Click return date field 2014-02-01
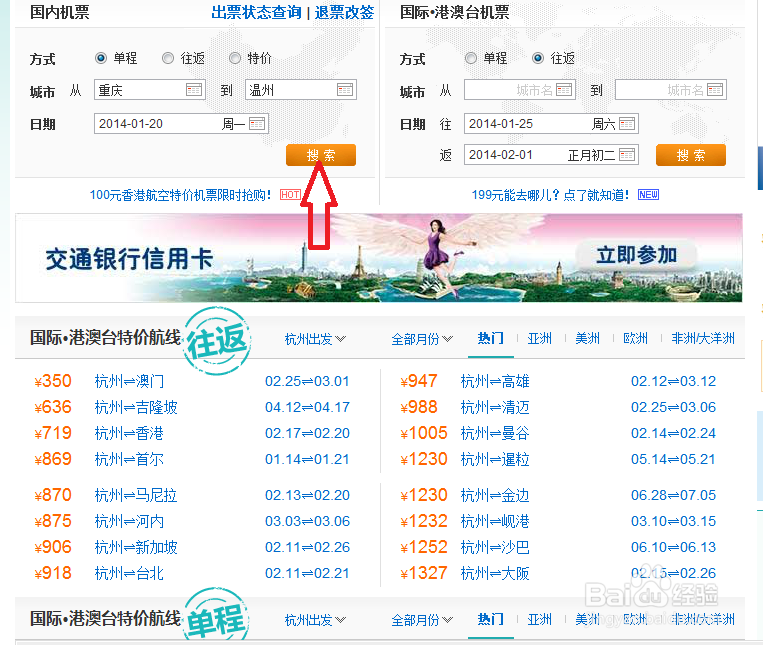The width and height of the screenshot is (763, 645). pos(551,155)
